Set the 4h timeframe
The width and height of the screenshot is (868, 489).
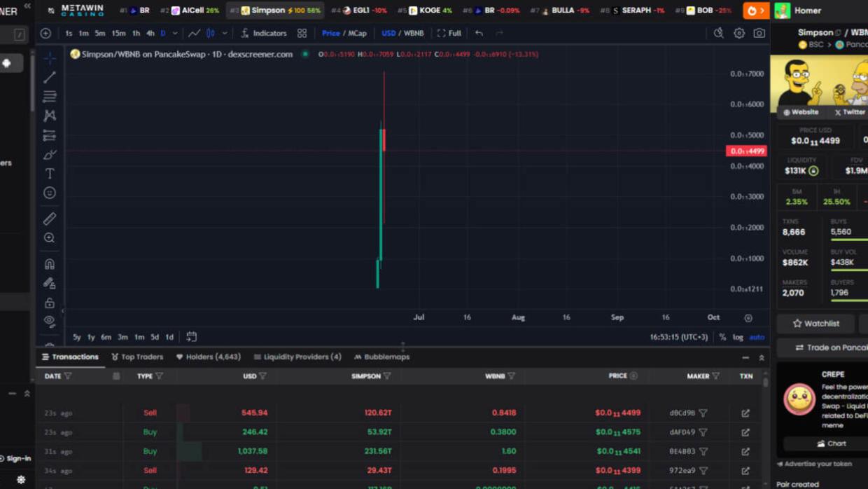coord(150,33)
